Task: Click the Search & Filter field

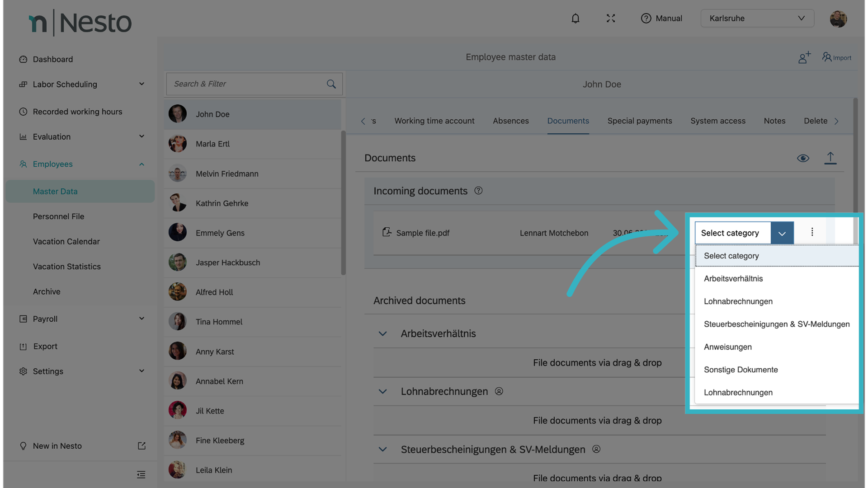Action: click(246, 84)
